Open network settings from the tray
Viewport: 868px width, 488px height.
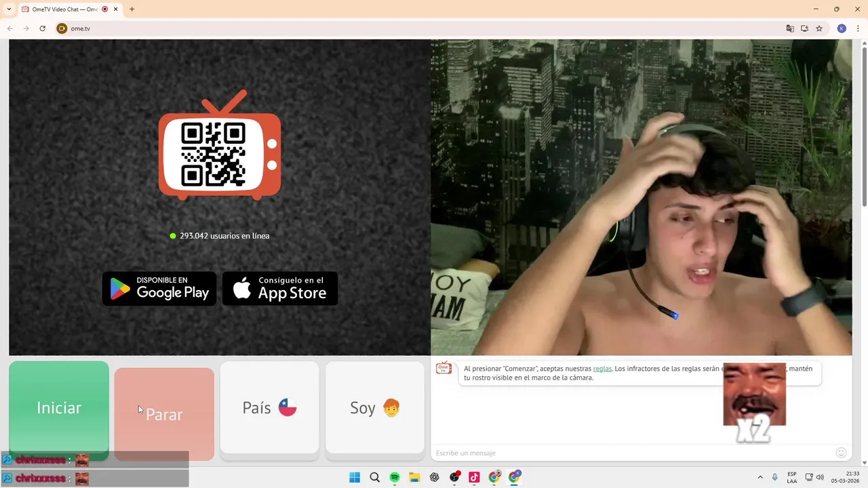point(809,477)
